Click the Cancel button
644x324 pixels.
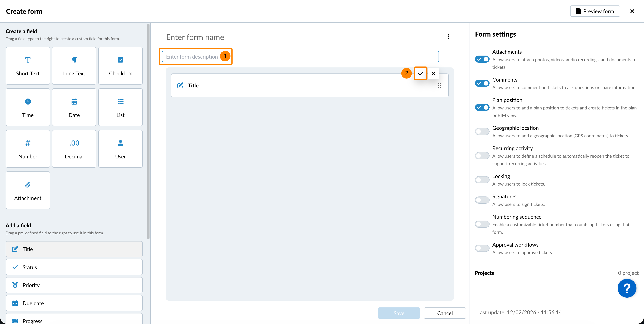pos(445,313)
